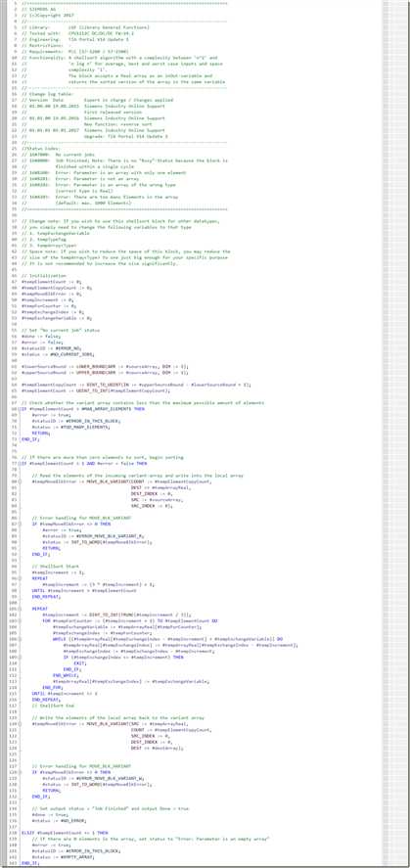Click the 'UNTIL #tempIncrement > #tempElementCount' line

click(x=84, y=590)
